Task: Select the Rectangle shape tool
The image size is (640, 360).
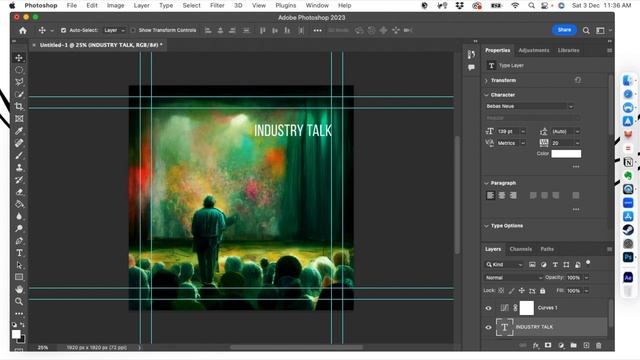Action: [19, 277]
